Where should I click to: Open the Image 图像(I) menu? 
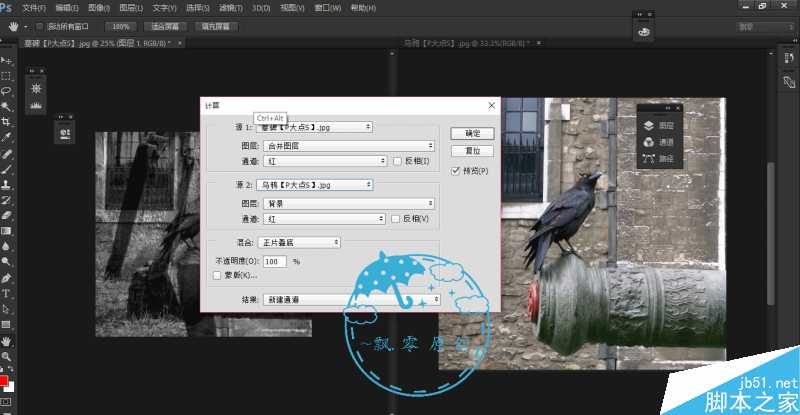pyautogui.click(x=99, y=8)
